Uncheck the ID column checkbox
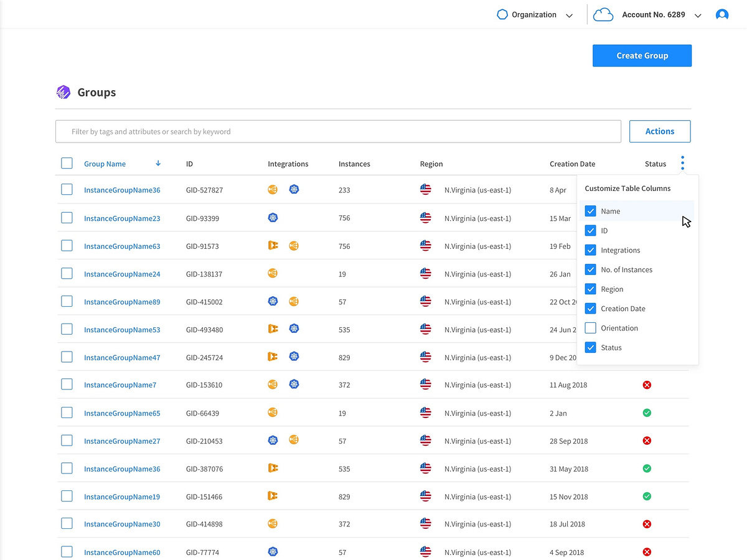Image resolution: width=747 pixels, height=560 pixels. [590, 230]
